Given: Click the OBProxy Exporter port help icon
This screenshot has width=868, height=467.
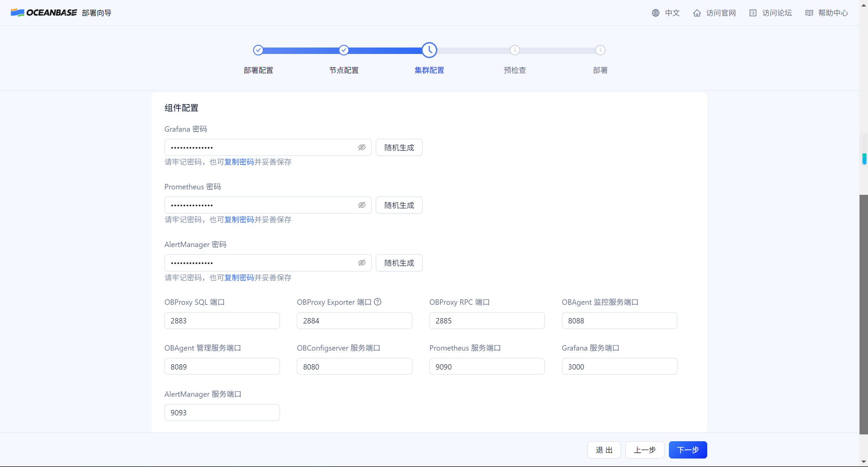Looking at the screenshot, I should [x=378, y=302].
